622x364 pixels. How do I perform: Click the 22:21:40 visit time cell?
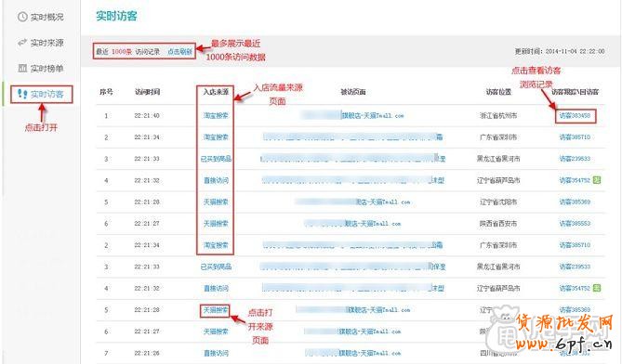point(147,116)
